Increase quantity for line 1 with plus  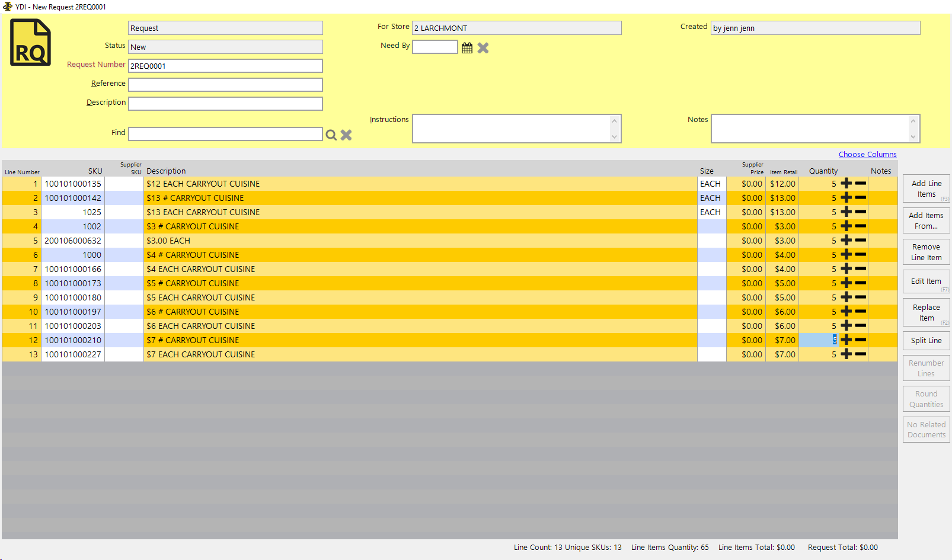click(846, 184)
